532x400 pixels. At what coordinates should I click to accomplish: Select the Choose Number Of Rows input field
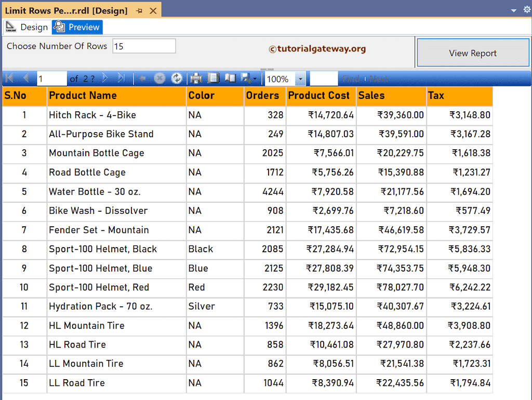tap(144, 46)
